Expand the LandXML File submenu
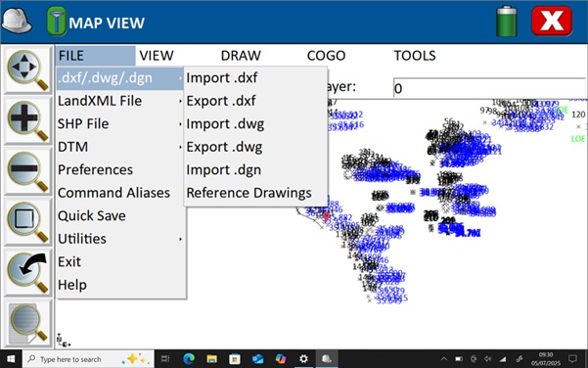588x368 pixels. click(x=120, y=101)
